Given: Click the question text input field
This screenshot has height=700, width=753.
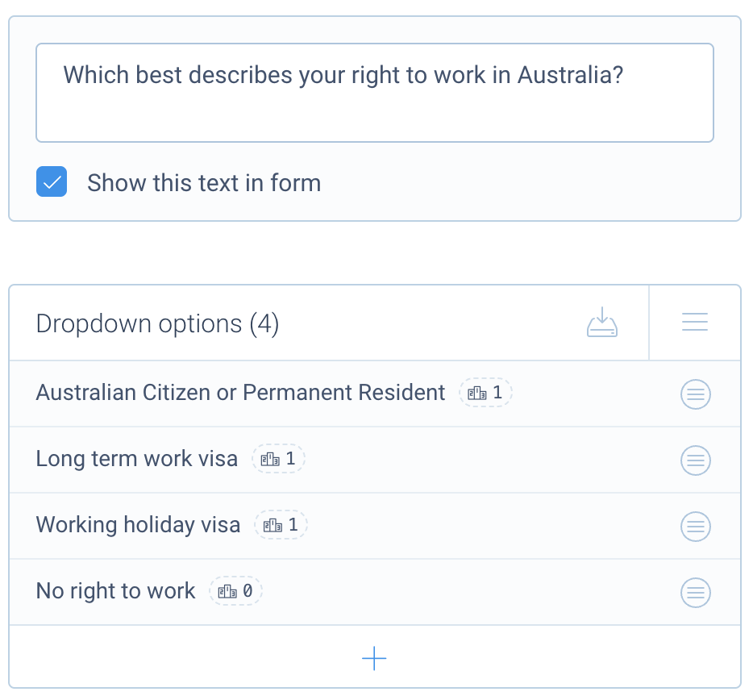Looking at the screenshot, I should 375,91.
